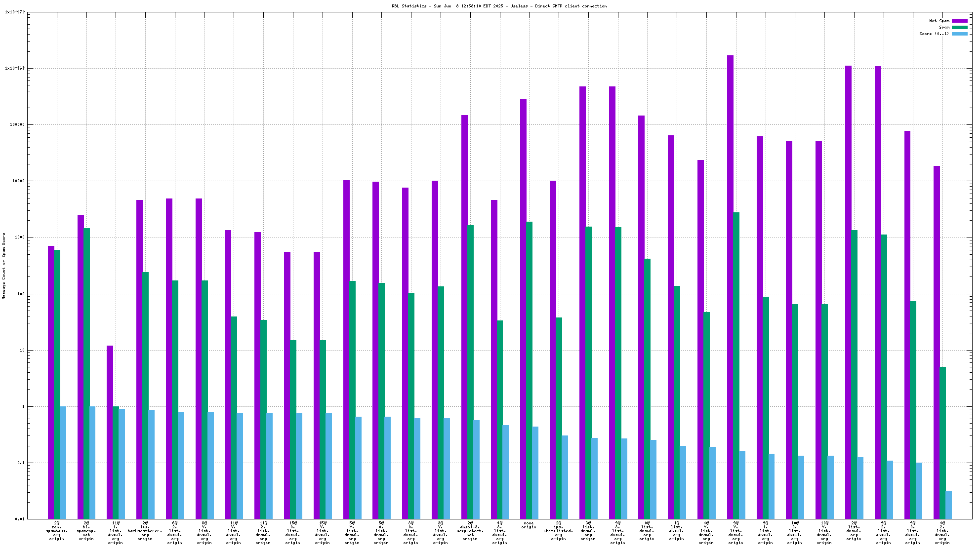Click the 100000 y-axis tick label
This screenshot has height=551, width=980.
pyautogui.click(x=17, y=124)
